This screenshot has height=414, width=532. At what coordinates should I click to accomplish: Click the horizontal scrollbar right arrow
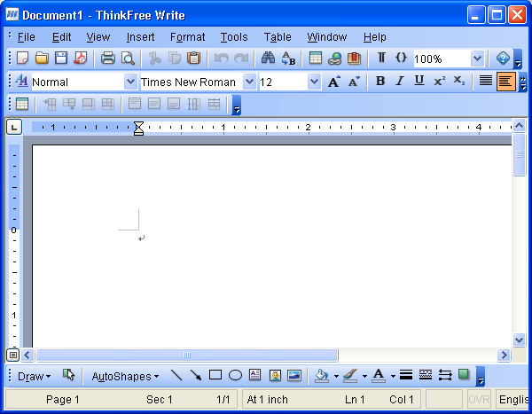coord(505,355)
